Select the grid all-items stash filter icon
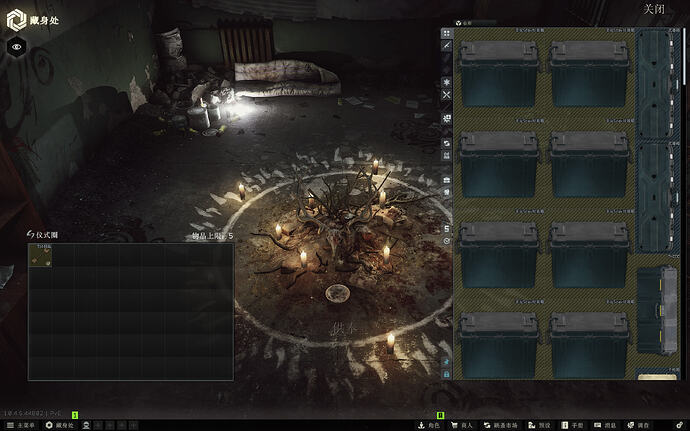Viewport: 690px width, 431px height. coord(447,33)
